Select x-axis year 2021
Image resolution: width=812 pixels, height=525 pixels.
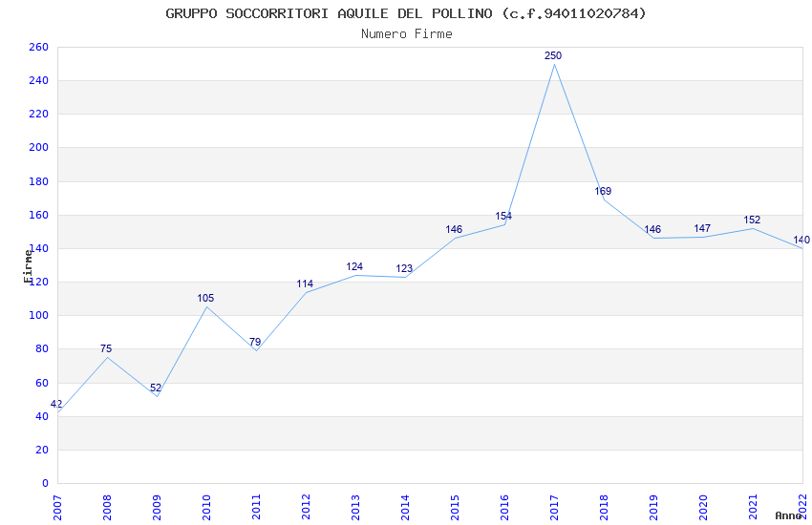754,507
